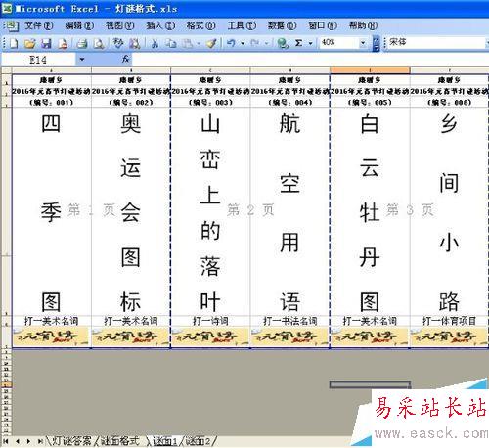Run the Spelling check icon
Image resolution: width=489 pixels, height=448 pixels.
[117, 43]
